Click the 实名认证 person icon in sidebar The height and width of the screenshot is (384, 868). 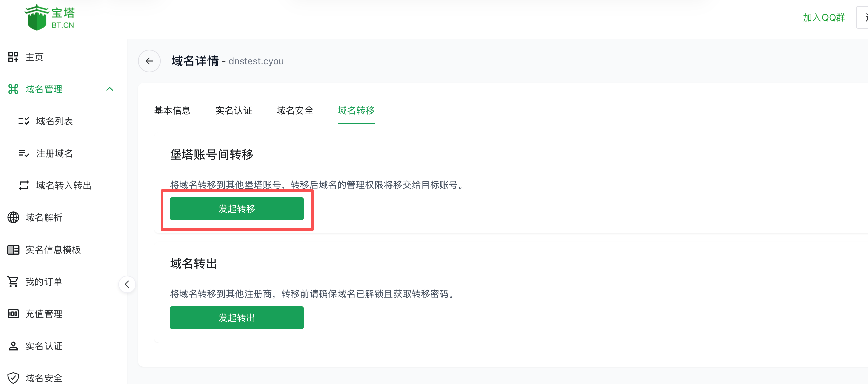tap(13, 346)
